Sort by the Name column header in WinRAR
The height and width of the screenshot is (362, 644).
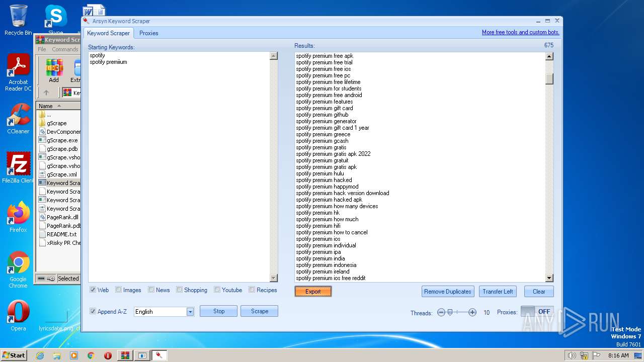(58, 106)
